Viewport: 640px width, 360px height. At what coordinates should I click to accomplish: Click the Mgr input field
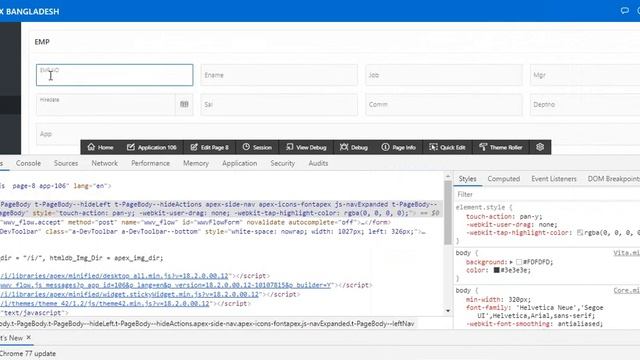(x=585, y=75)
